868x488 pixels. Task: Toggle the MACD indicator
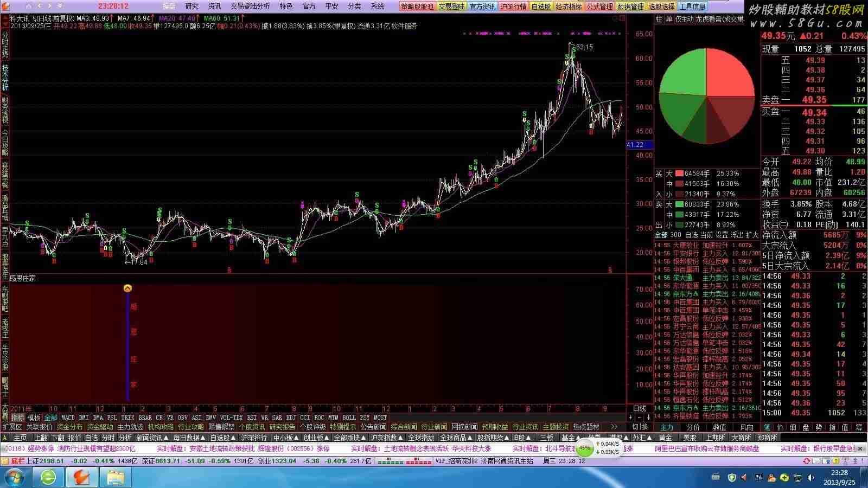(x=68, y=418)
